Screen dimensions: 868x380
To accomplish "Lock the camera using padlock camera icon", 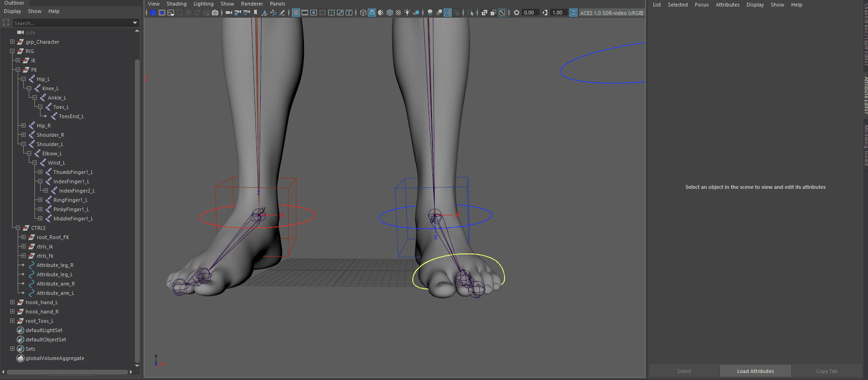I will click(237, 13).
